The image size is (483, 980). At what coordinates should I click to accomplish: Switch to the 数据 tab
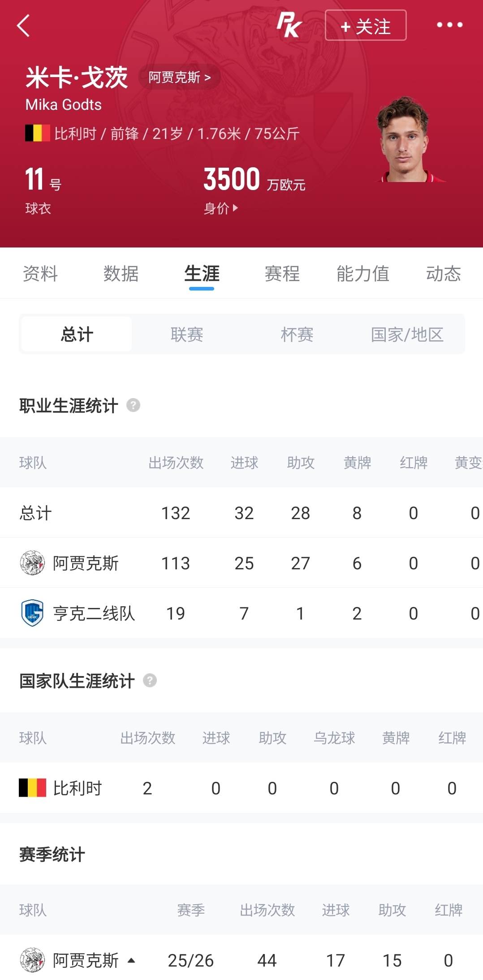click(121, 273)
